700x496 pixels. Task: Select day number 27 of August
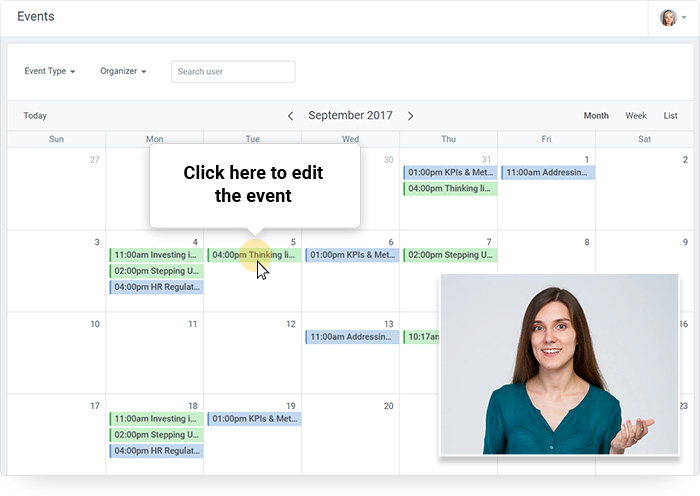pyautogui.click(x=95, y=160)
